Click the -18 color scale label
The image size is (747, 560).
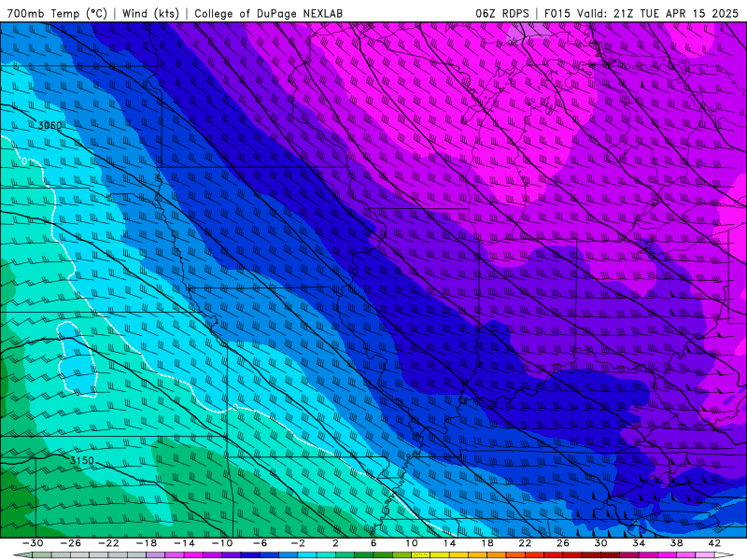[147, 543]
